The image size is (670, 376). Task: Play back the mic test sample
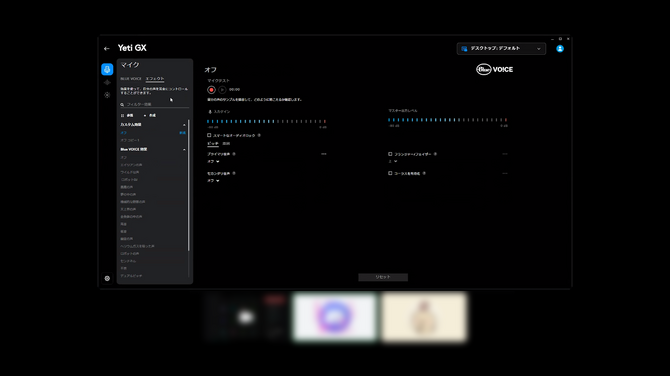(222, 90)
